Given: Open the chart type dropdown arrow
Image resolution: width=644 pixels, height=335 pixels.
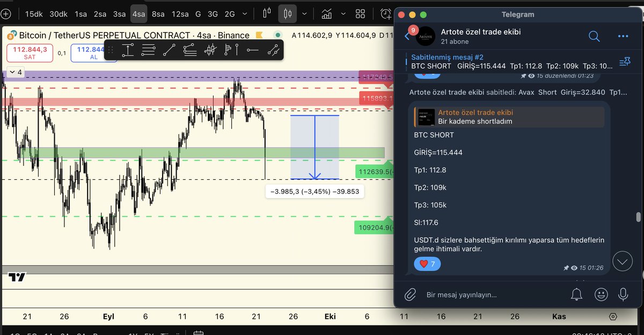Looking at the screenshot, I should click(x=305, y=13).
